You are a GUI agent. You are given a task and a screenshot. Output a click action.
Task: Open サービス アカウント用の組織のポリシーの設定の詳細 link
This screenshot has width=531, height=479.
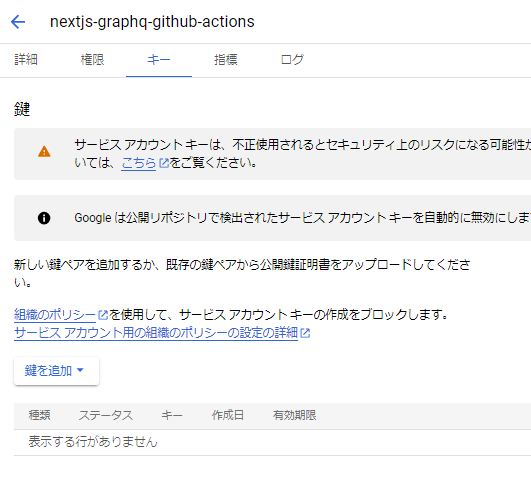[x=156, y=333]
